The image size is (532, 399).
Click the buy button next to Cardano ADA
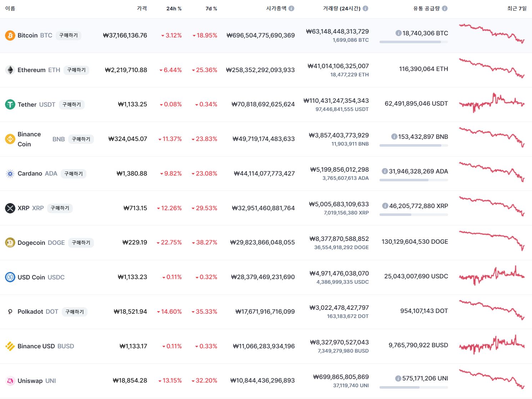tap(74, 173)
